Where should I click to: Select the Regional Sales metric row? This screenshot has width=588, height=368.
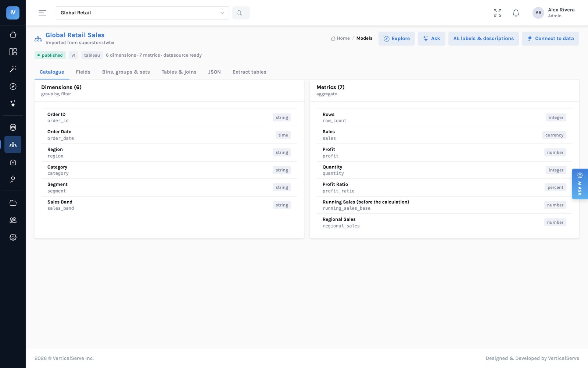pyautogui.click(x=444, y=222)
